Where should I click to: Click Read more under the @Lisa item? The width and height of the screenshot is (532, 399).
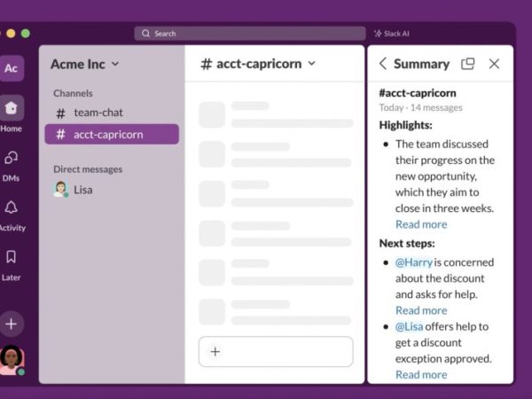point(421,374)
